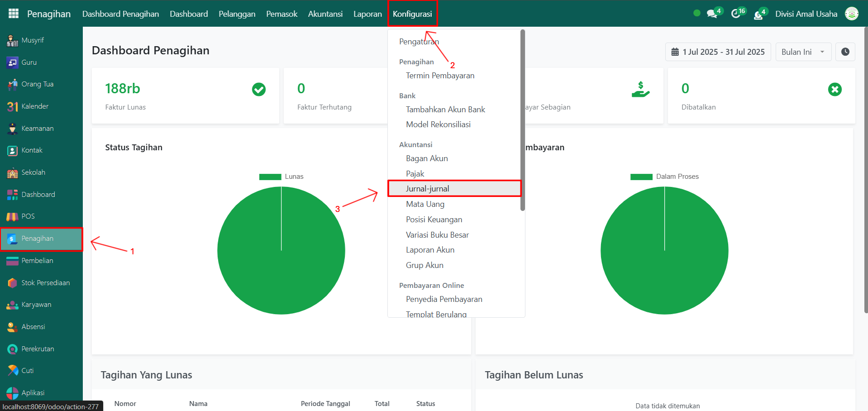Open the Laporan menu
868x411 pixels.
click(367, 14)
